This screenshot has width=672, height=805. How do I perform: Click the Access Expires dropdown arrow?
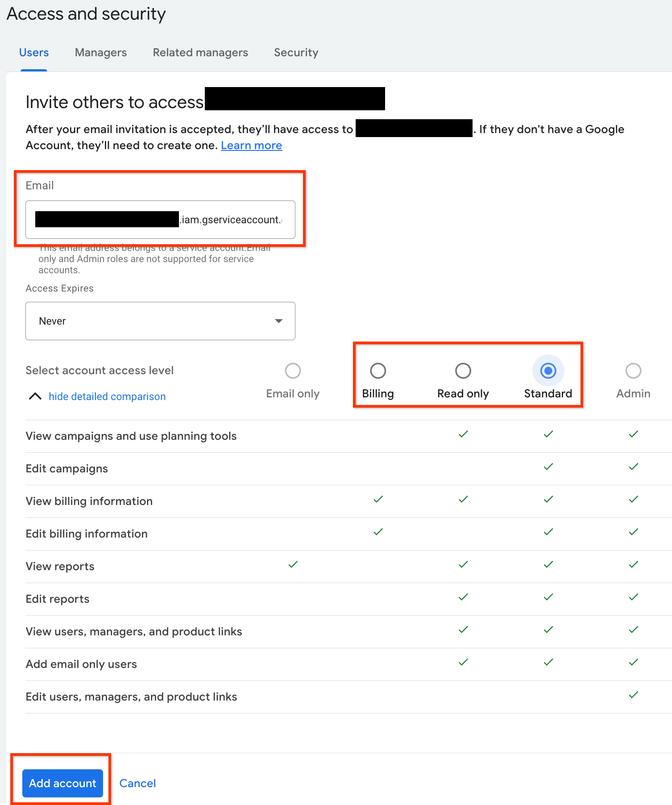click(279, 321)
